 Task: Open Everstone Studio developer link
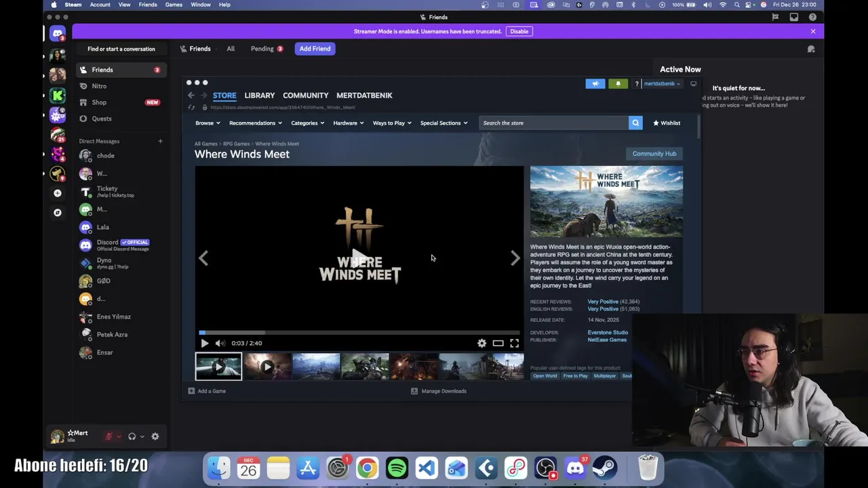tap(608, 333)
